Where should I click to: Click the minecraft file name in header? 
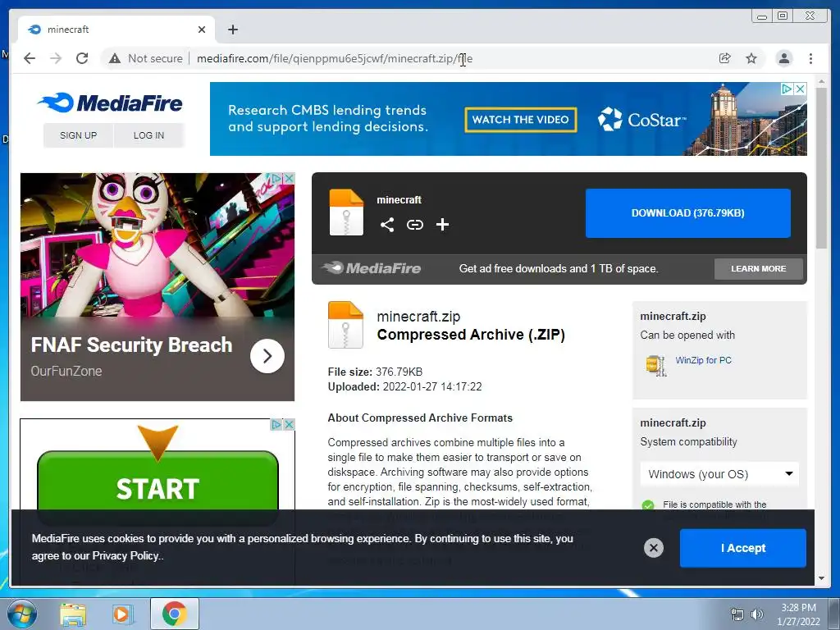tap(399, 200)
